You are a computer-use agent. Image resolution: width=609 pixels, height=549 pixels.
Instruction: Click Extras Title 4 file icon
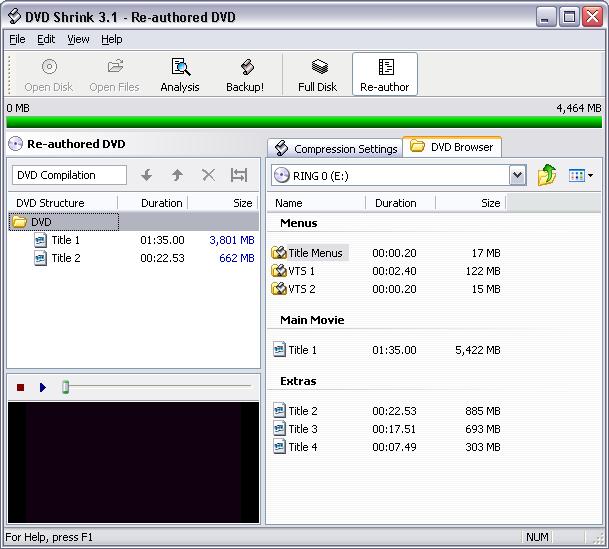click(x=279, y=447)
